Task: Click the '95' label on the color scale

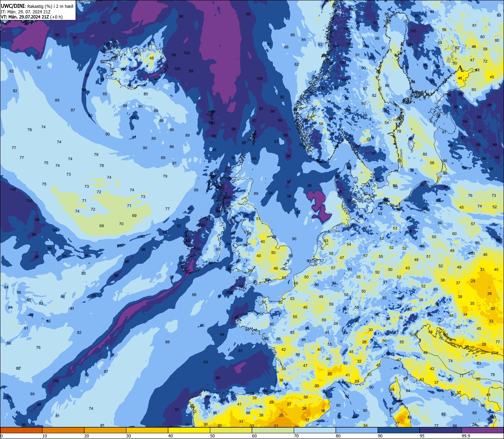Action: (422, 436)
